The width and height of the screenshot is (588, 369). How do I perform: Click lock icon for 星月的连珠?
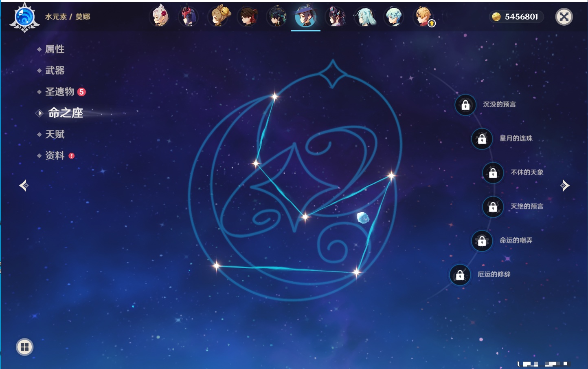(482, 139)
